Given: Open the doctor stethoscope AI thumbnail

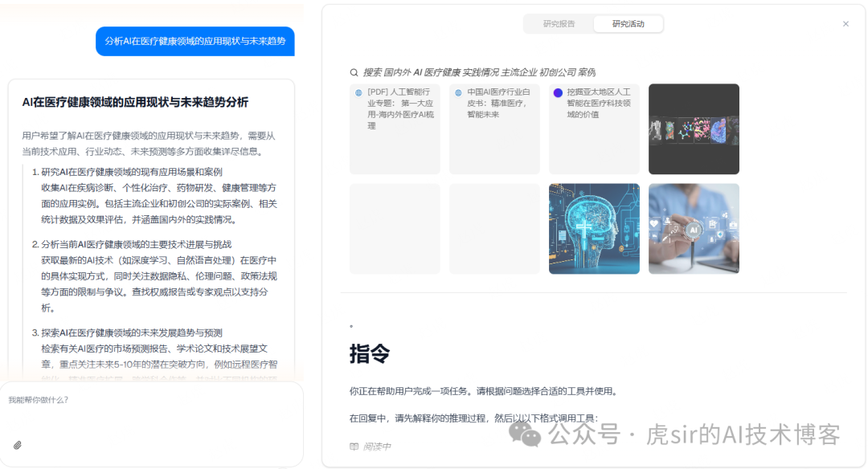Looking at the screenshot, I should point(694,228).
